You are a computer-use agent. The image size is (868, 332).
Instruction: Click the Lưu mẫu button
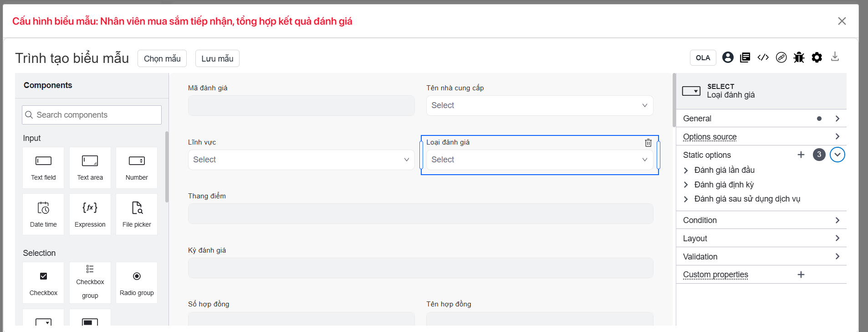coord(217,59)
